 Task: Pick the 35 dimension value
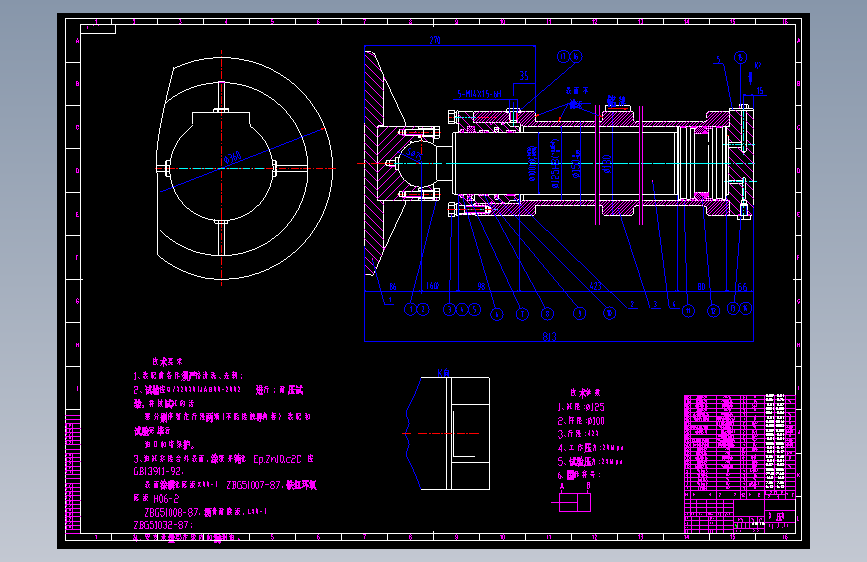point(524,76)
